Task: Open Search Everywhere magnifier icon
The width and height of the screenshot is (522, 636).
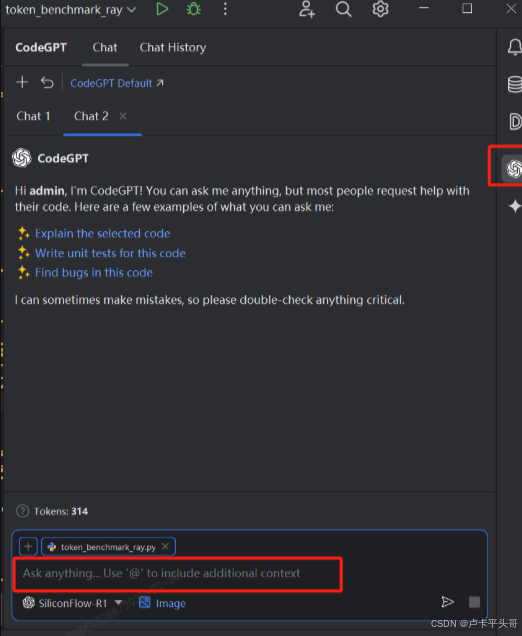Action: (x=343, y=9)
